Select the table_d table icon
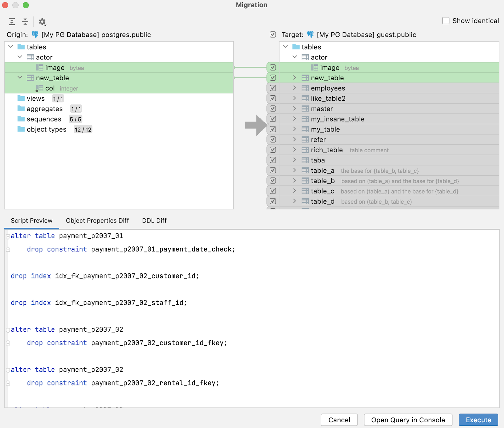This screenshot has height=428, width=504. (x=305, y=201)
